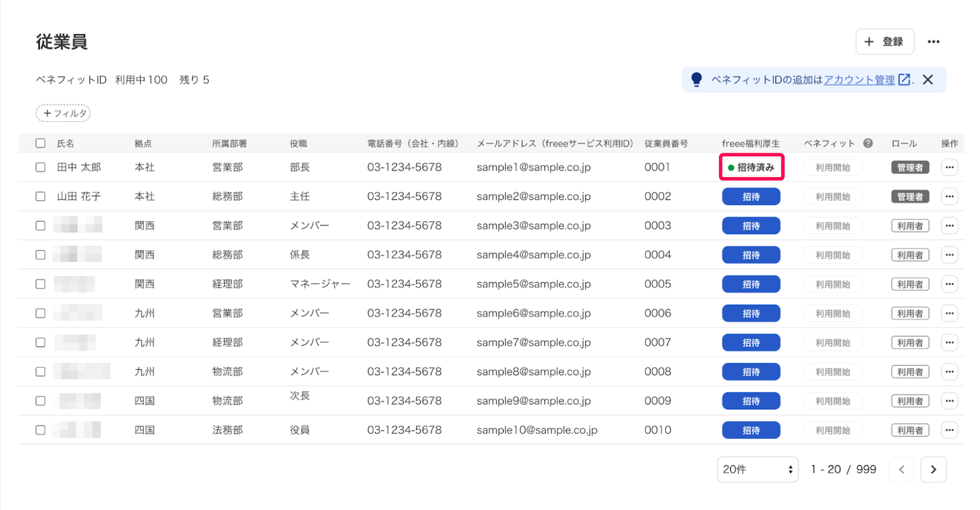Click the 氏名 column header
This screenshot has height=510, width=980.
click(66, 143)
